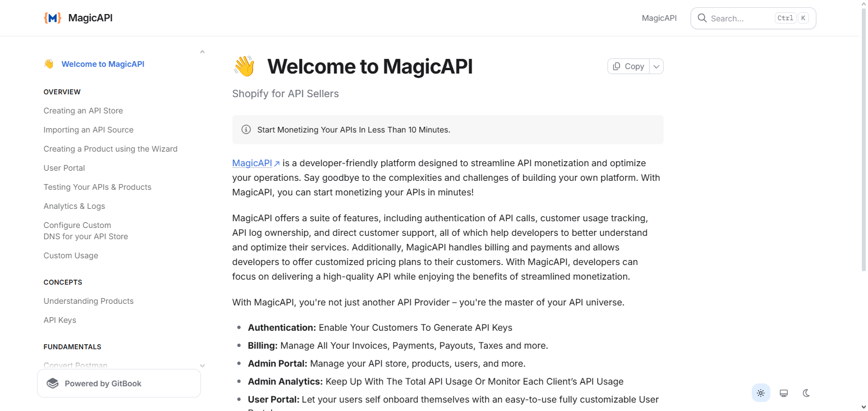Screen dimensions: 868x411
Task: Click the copy icon in Copy button
Action: (x=616, y=66)
